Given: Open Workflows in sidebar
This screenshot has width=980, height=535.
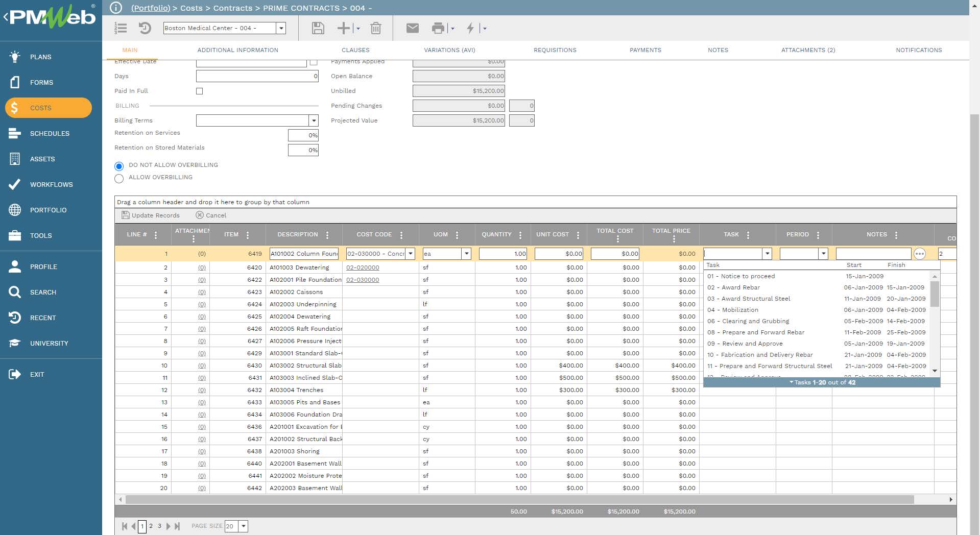Looking at the screenshot, I should pyautogui.click(x=51, y=184).
